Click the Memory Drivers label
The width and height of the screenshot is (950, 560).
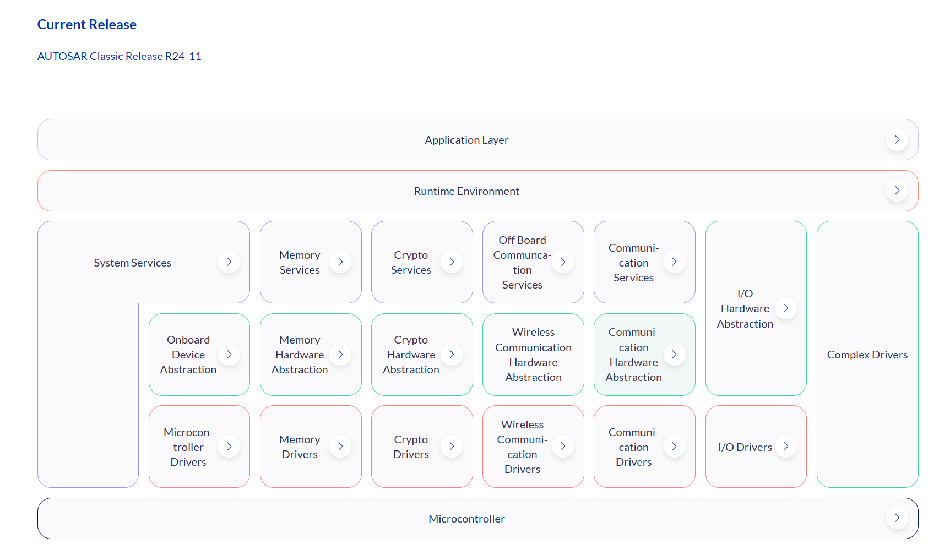pos(300,447)
